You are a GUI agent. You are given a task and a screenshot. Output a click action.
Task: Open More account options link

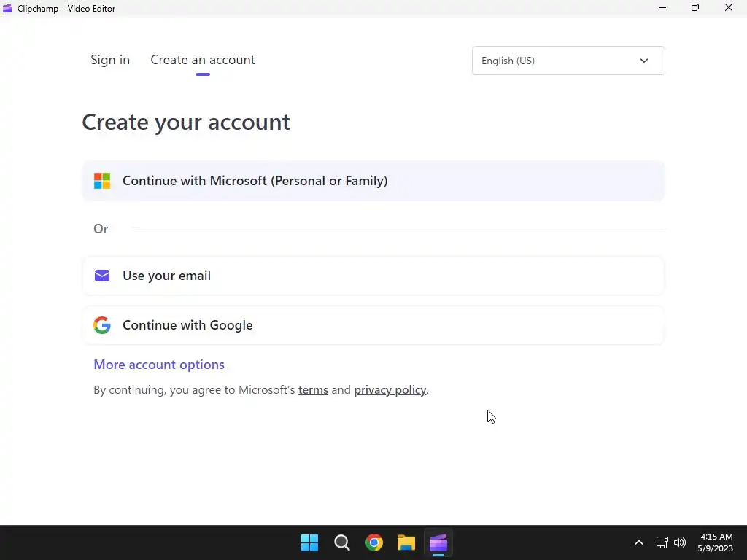click(158, 365)
